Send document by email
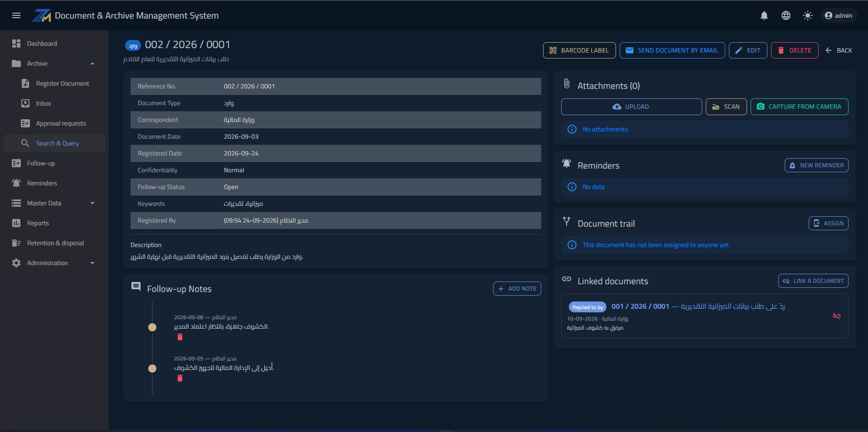This screenshot has width=868, height=432. [672, 50]
